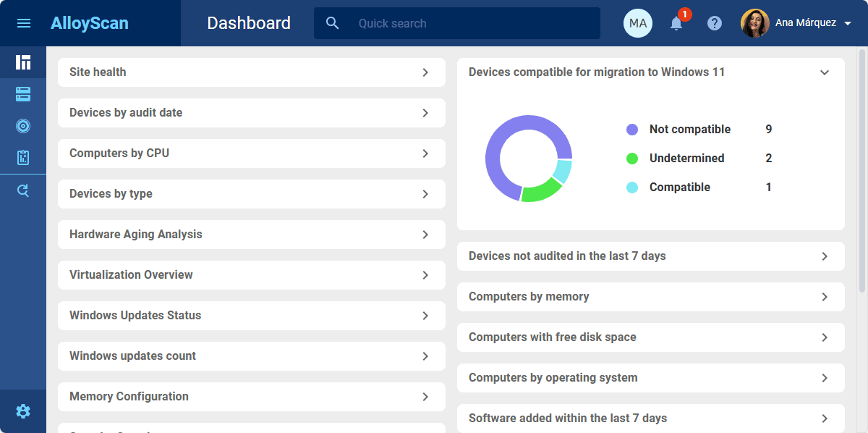Image resolution: width=868 pixels, height=433 pixels.
Task: Click the help question mark icon
Action: [715, 23]
